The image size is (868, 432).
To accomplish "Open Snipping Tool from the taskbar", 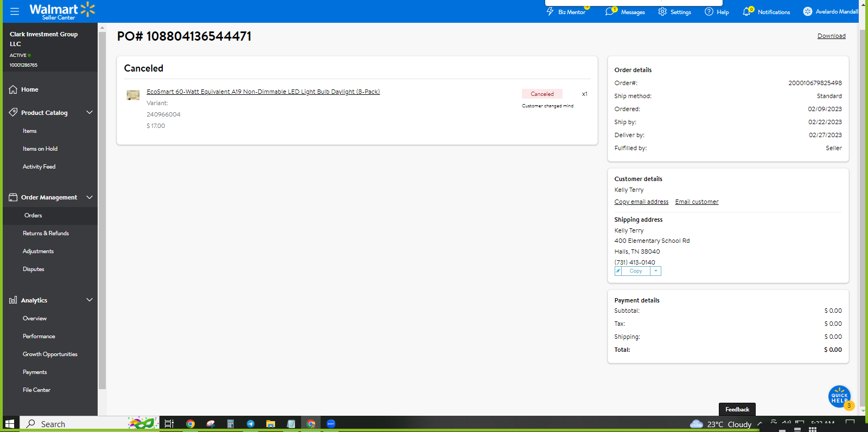I will (x=210, y=424).
